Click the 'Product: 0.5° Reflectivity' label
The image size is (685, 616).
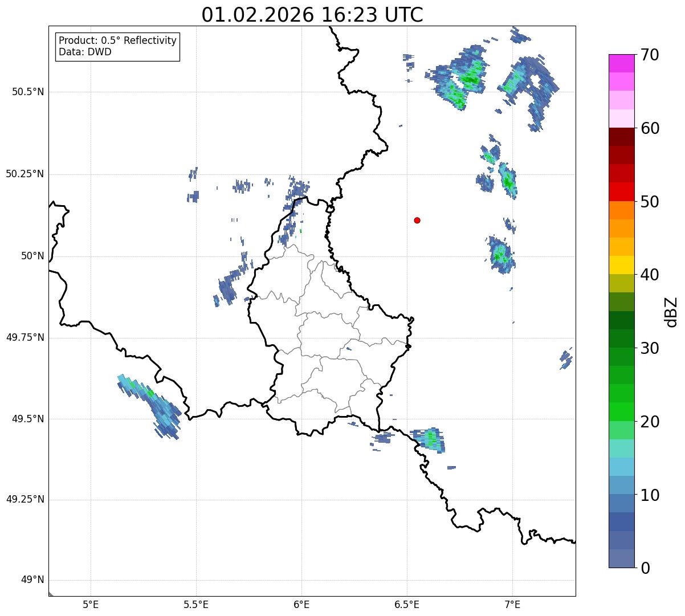tap(117, 40)
